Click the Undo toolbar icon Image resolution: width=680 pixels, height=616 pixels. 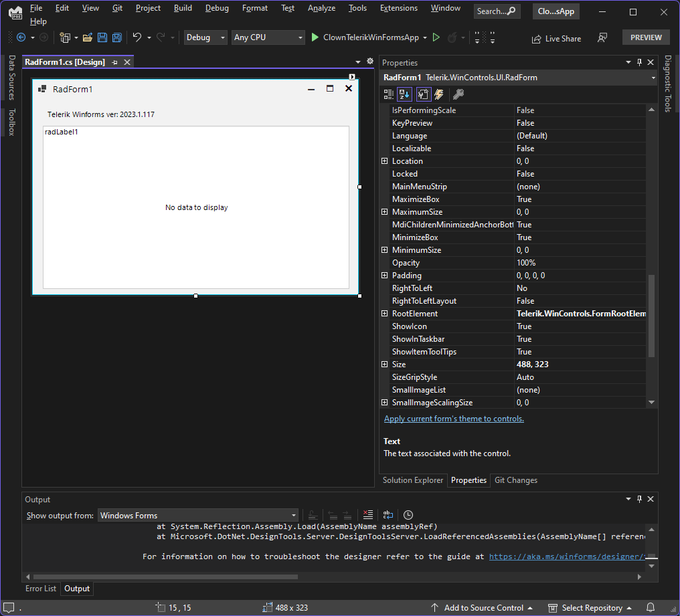[x=137, y=38]
